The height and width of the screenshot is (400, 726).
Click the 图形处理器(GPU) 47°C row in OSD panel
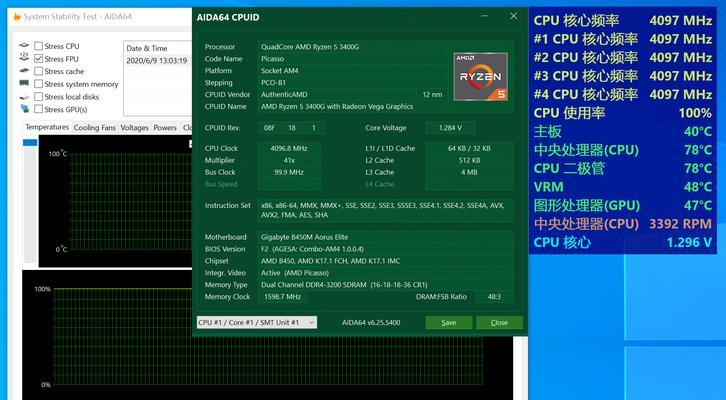pos(623,206)
